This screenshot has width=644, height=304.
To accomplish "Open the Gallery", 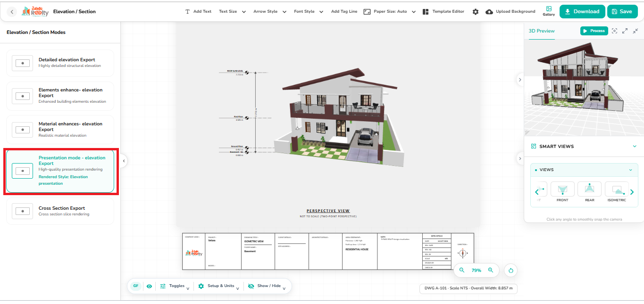I will click(549, 11).
